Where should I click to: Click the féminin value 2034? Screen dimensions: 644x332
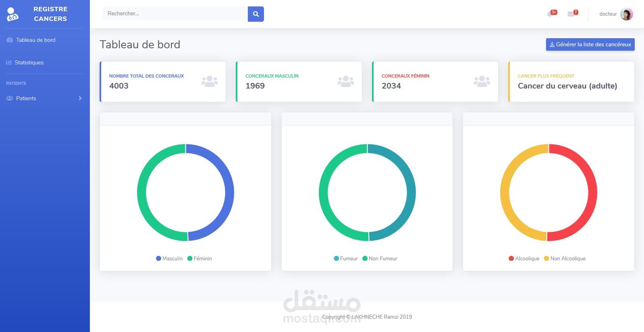(x=391, y=86)
